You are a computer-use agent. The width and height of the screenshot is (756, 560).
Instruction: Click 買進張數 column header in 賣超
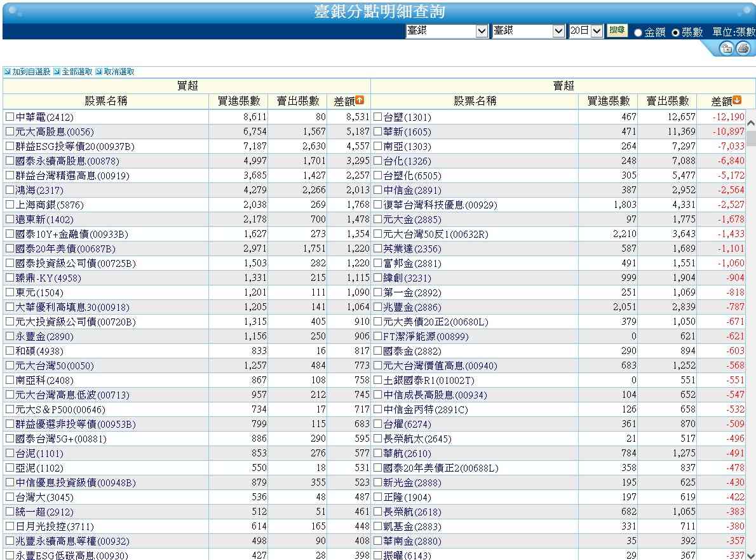(608, 101)
